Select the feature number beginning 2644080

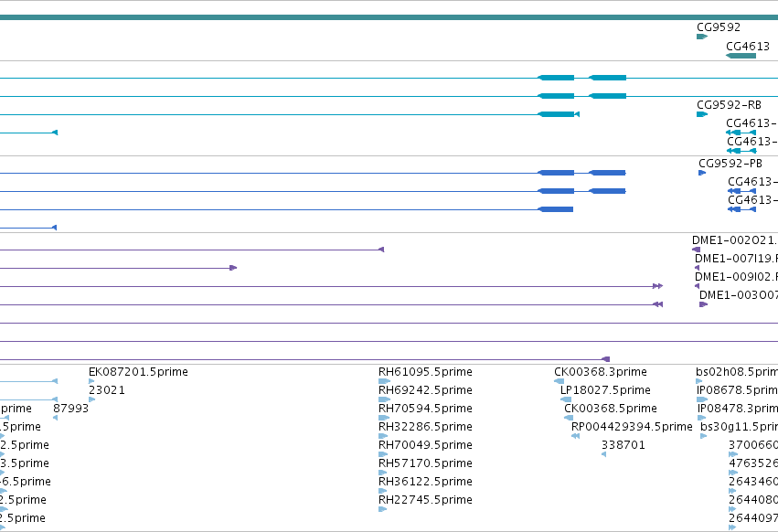(753, 500)
